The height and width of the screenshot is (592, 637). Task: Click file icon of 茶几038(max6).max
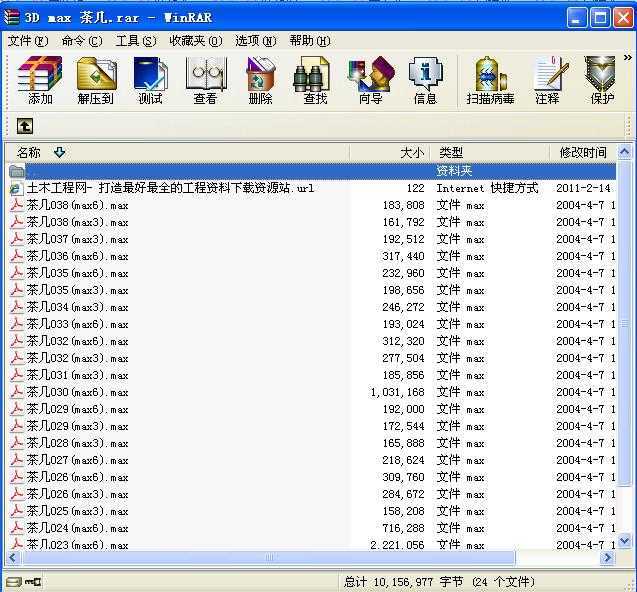click(x=16, y=205)
